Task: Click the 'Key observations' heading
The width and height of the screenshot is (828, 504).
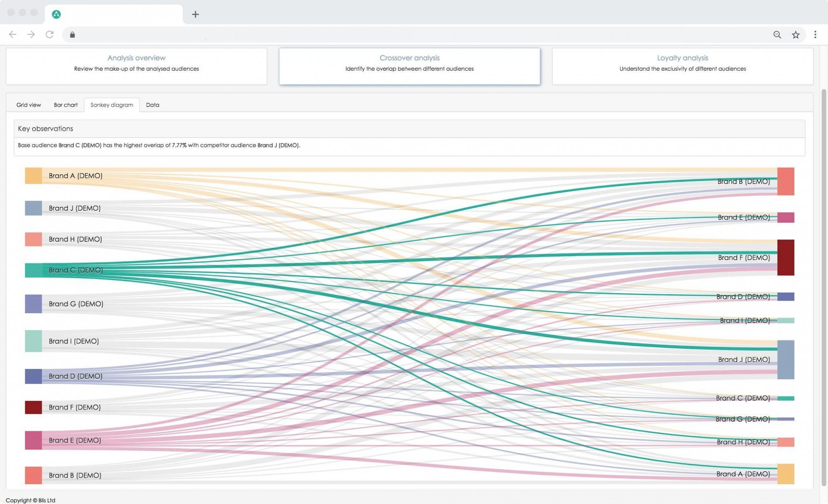Action: pos(46,129)
